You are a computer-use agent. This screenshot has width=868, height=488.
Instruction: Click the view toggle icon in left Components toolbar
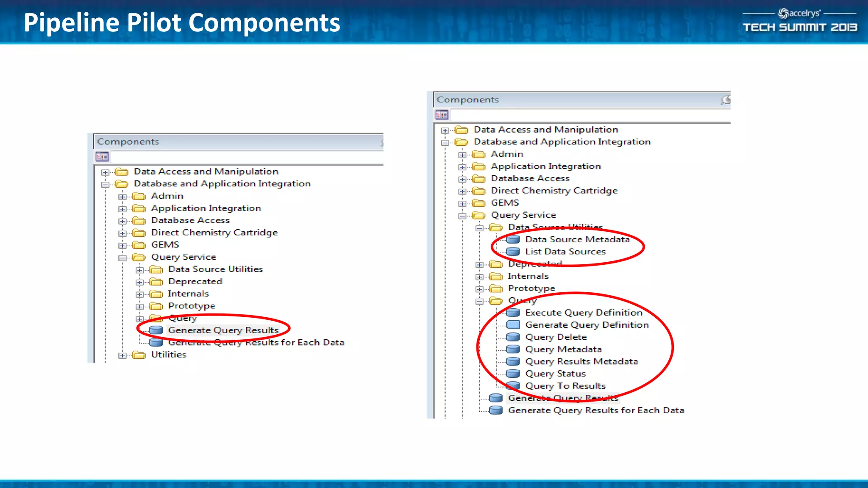102,157
